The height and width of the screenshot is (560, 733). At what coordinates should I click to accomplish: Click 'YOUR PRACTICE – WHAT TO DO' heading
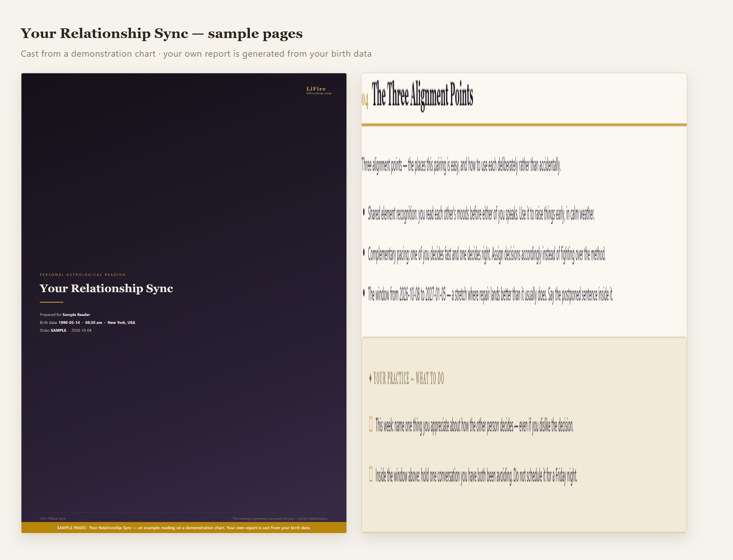(x=406, y=378)
